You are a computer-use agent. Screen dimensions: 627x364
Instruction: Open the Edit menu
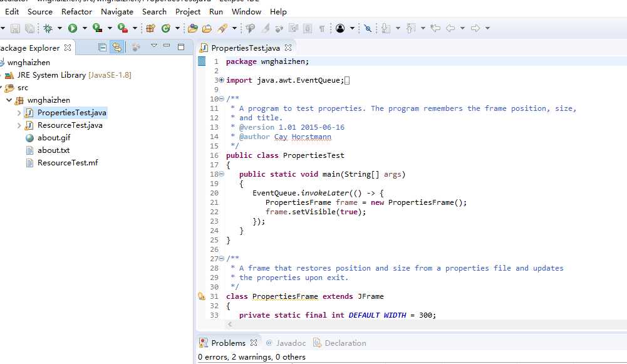tap(12, 12)
